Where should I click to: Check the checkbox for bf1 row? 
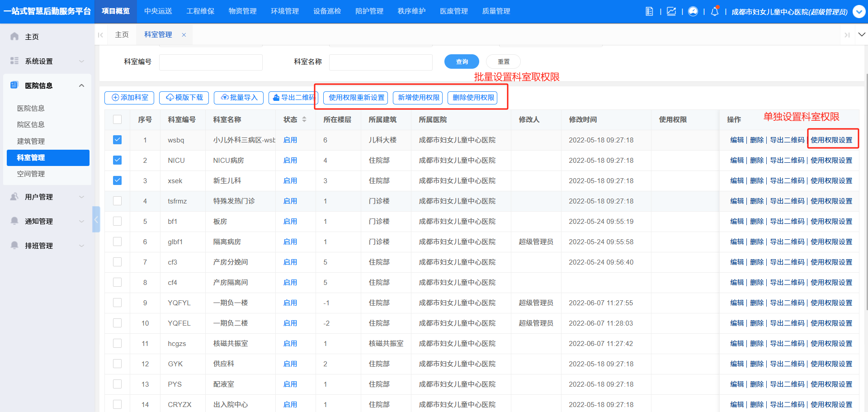117,221
